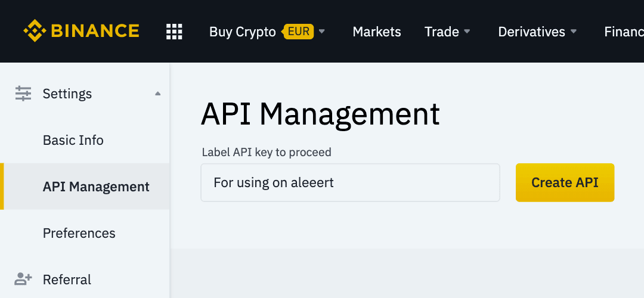Viewport: 644px width, 298px height.
Task: Open Preferences in the sidebar
Action: click(79, 233)
